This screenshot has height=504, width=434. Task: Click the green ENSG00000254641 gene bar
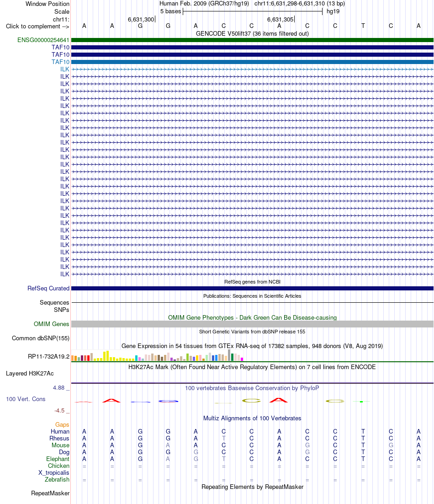pyautogui.click(x=252, y=40)
